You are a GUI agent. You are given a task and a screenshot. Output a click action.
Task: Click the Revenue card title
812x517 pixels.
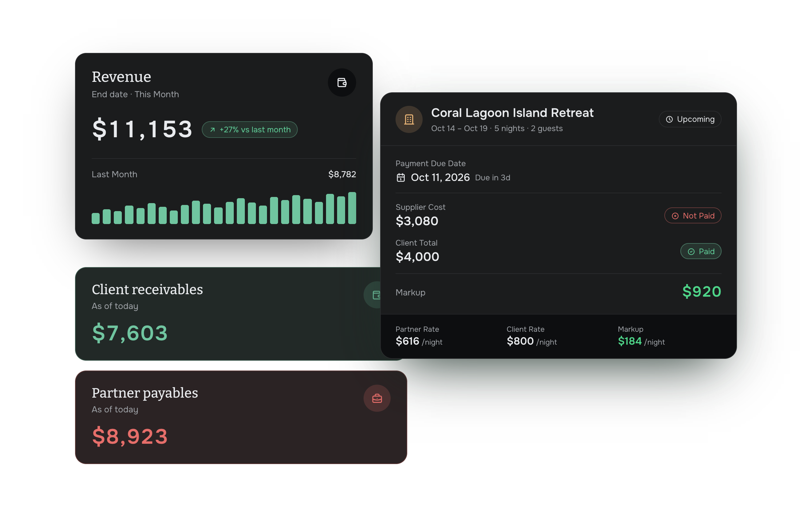pos(121,77)
